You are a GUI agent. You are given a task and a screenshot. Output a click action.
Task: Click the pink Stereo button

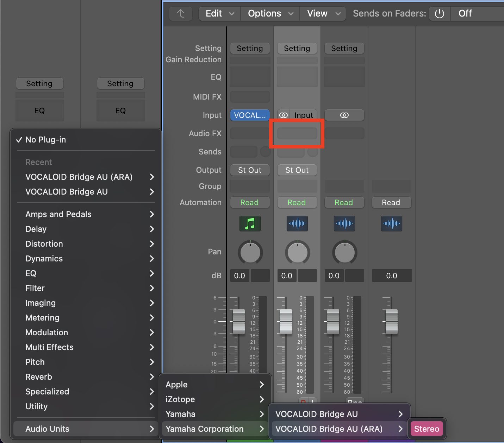coord(427,429)
